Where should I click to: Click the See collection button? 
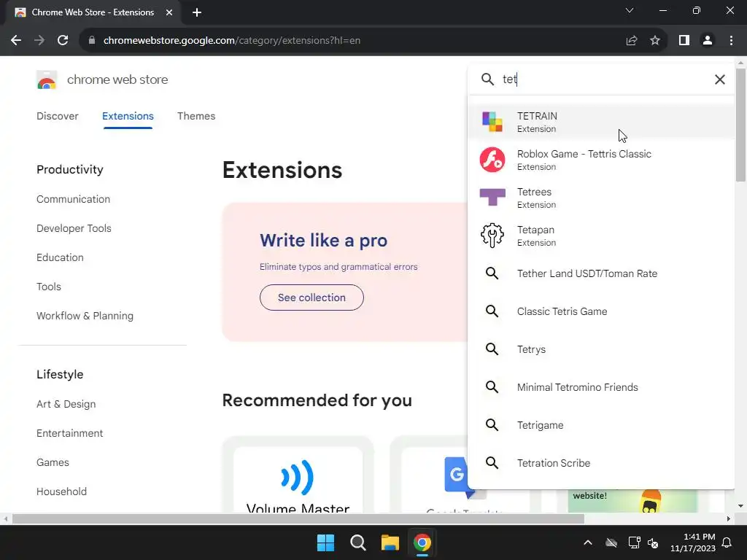(311, 297)
